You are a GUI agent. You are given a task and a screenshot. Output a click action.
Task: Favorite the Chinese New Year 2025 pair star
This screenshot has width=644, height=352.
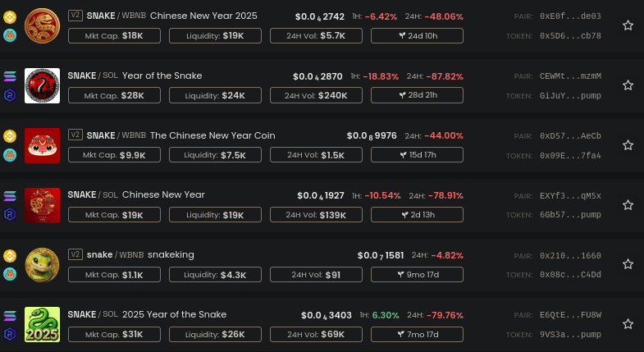[628, 25]
